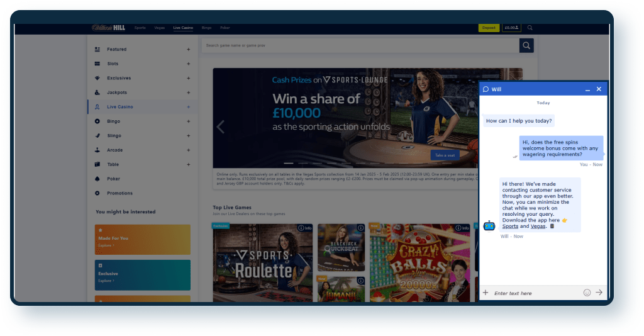Click the chat bot avatar icon
This screenshot has height=336, width=644.
coord(489,225)
